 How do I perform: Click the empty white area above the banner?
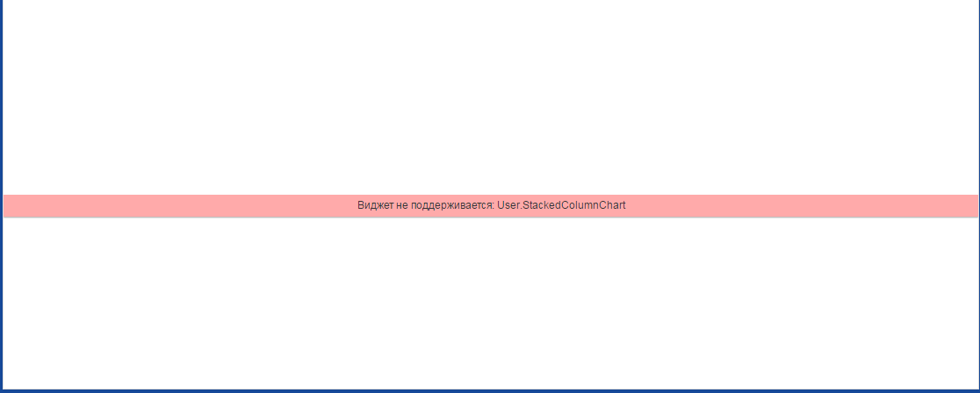click(x=491, y=97)
